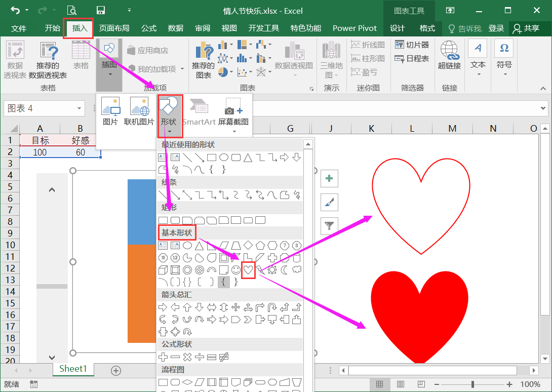
Task: Click the Chart Elements plus button
Action: [x=329, y=179]
